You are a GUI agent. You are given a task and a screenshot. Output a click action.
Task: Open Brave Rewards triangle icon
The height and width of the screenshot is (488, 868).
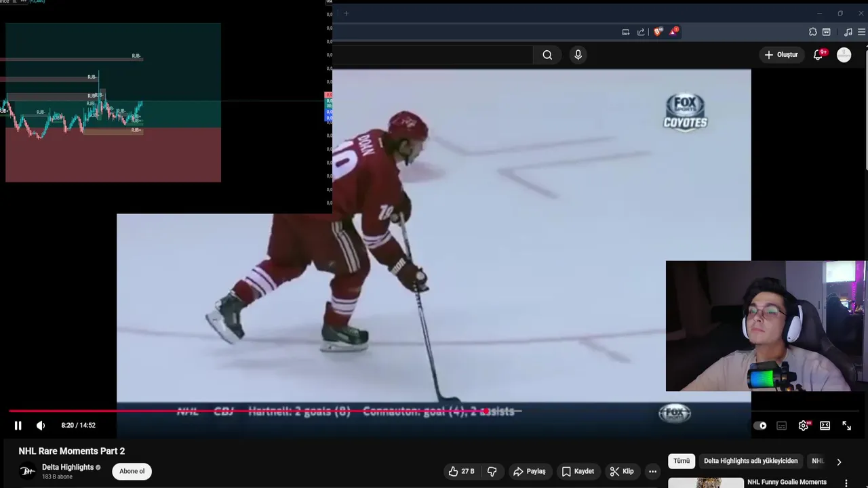[673, 31]
